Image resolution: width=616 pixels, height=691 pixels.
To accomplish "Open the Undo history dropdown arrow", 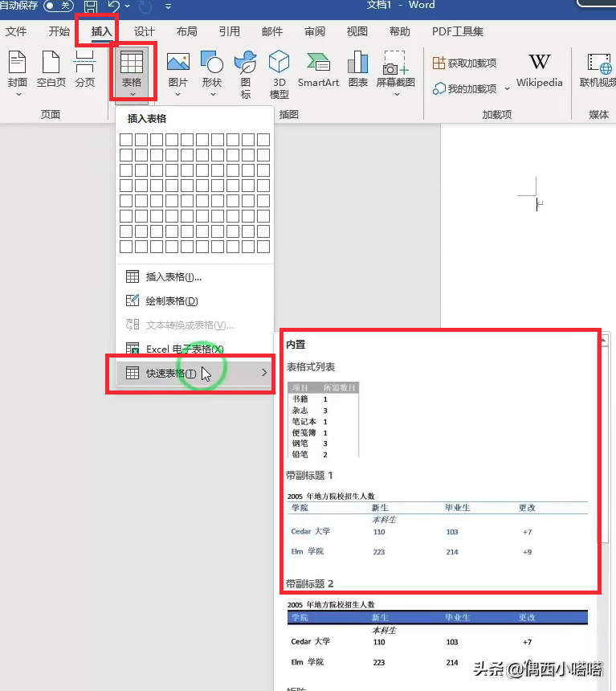I will coord(128,6).
